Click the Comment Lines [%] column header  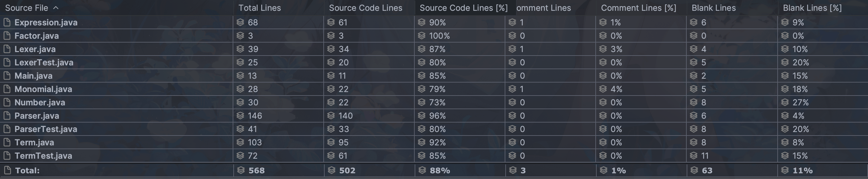(x=638, y=8)
